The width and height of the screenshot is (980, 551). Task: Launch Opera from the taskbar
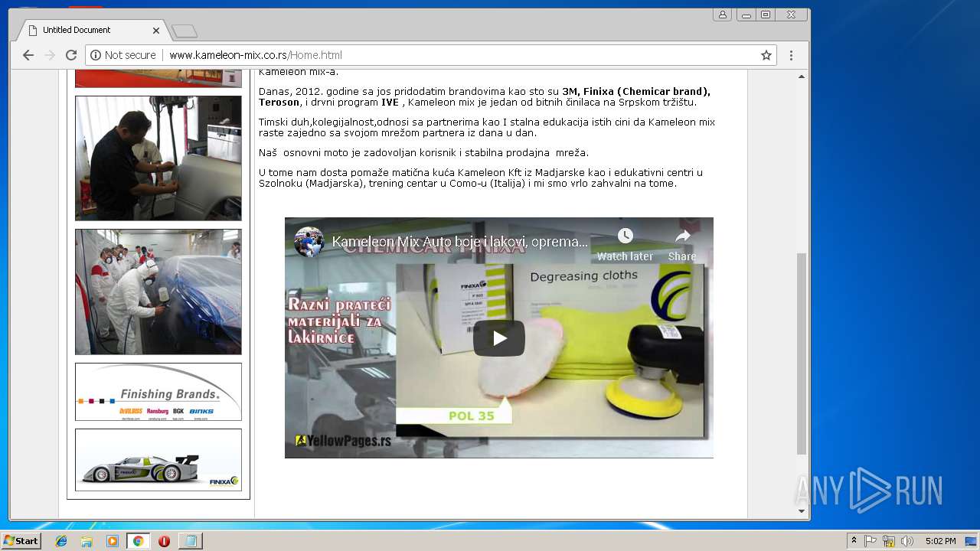[x=164, y=541]
